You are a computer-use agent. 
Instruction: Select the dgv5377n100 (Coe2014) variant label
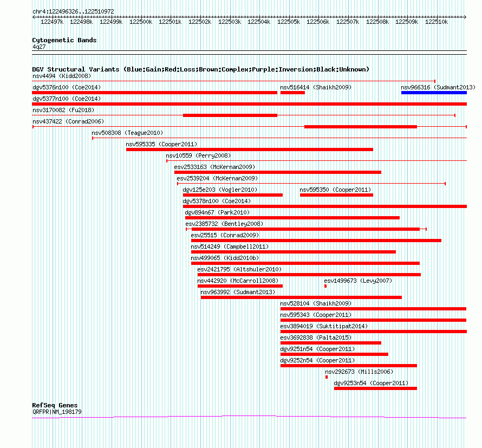[67, 99]
